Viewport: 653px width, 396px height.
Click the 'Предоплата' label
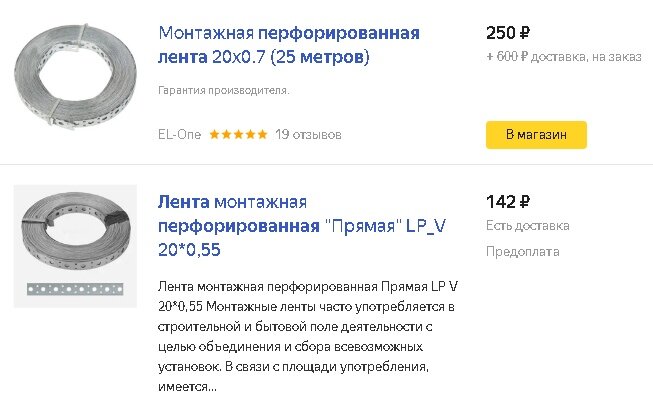coord(523,252)
